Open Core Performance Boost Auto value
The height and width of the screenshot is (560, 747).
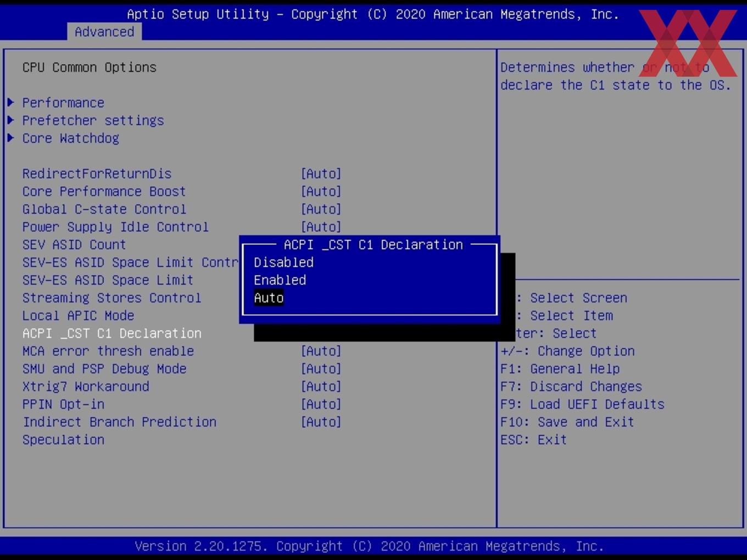pos(321,191)
